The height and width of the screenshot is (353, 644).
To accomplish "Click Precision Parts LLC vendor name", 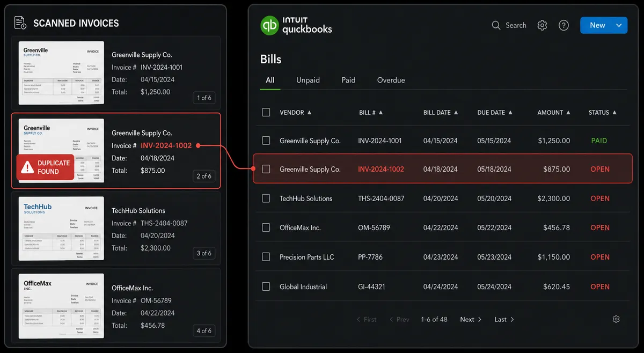I will [x=306, y=257].
